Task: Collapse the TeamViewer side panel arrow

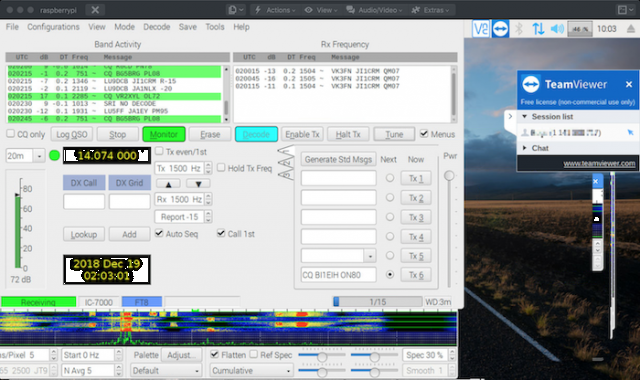Action: [510, 117]
